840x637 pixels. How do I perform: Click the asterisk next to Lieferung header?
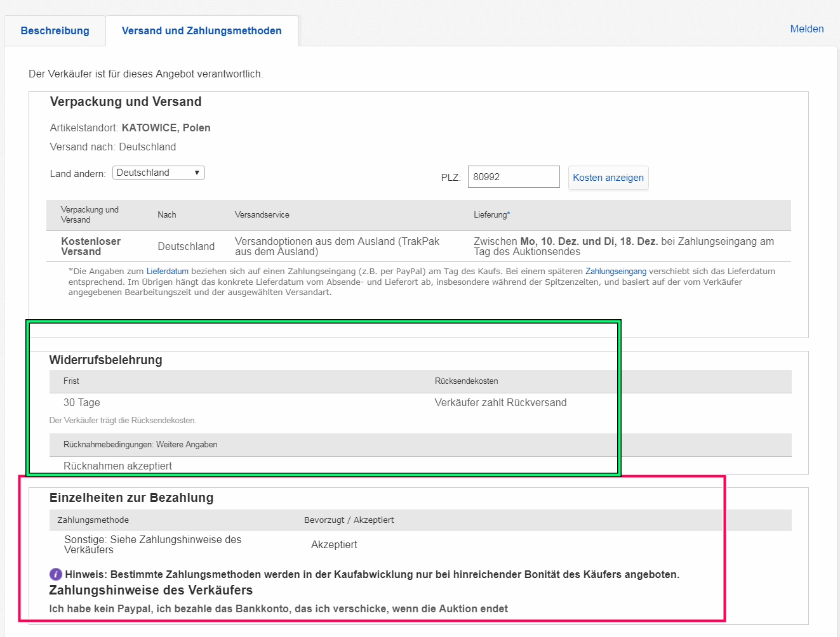click(x=509, y=214)
